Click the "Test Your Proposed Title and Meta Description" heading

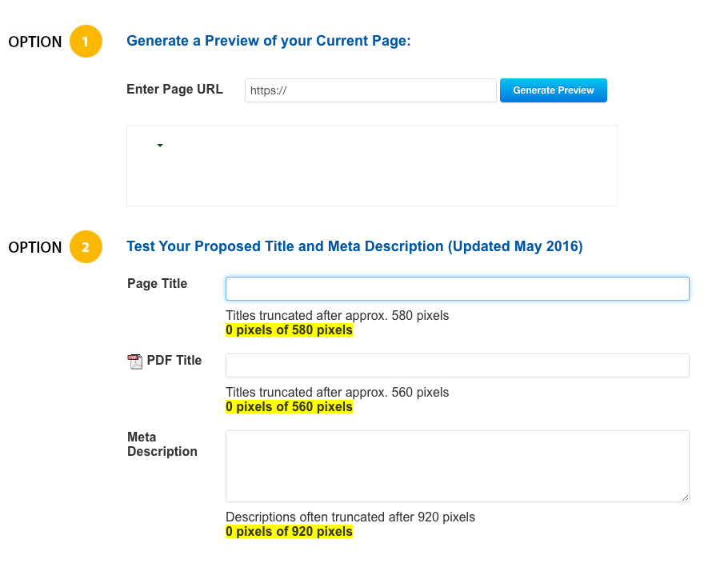click(x=354, y=246)
